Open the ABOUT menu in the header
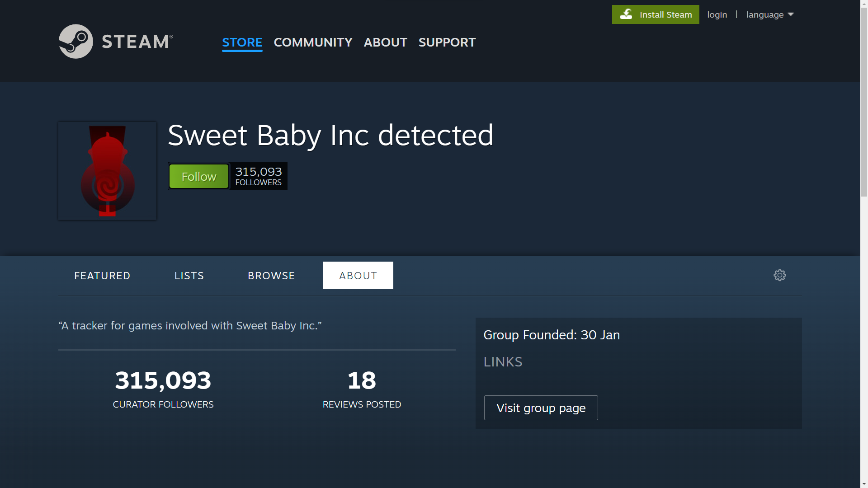The image size is (868, 488). 385,42
